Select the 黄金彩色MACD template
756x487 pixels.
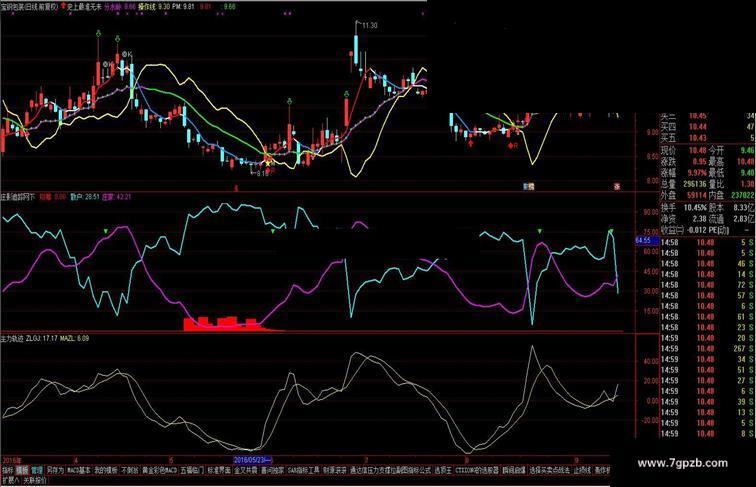point(160,470)
